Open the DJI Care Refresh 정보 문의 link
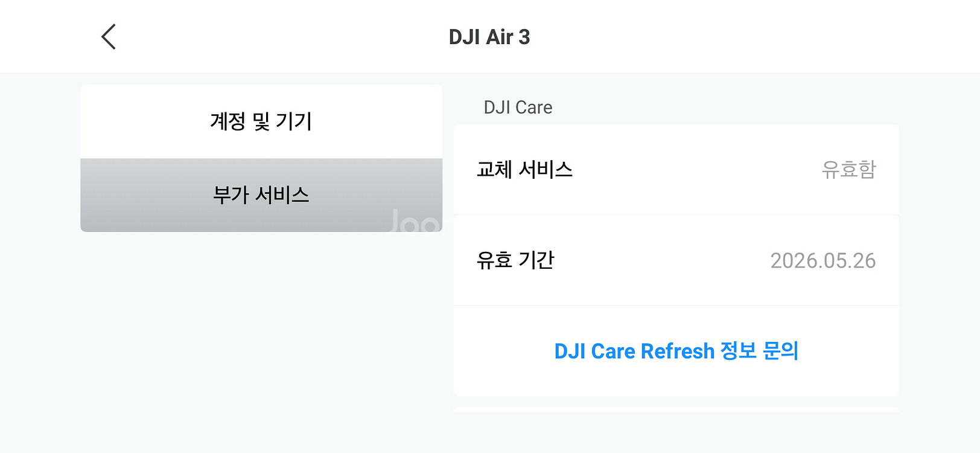This screenshot has width=980, height=453. pos(676,351)
